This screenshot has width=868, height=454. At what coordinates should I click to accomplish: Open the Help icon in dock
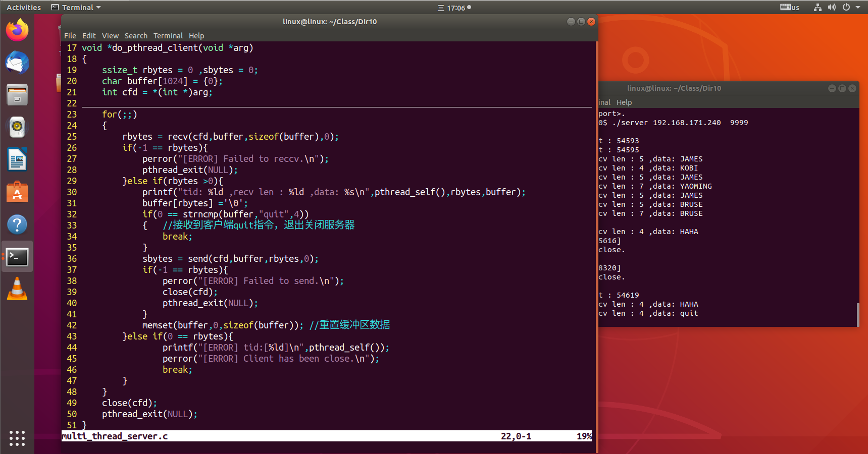pos(17,224)
